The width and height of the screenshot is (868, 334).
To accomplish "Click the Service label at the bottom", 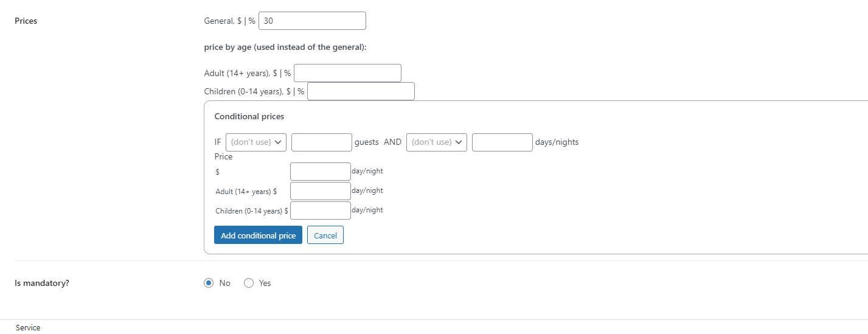I will [28, 328].
